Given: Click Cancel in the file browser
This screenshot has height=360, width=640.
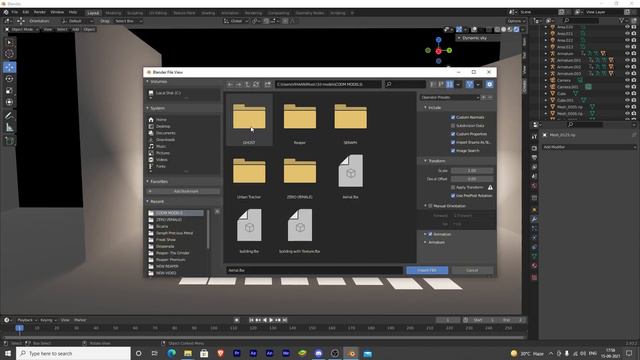Looking at the screenshot, I should [472, 270].
